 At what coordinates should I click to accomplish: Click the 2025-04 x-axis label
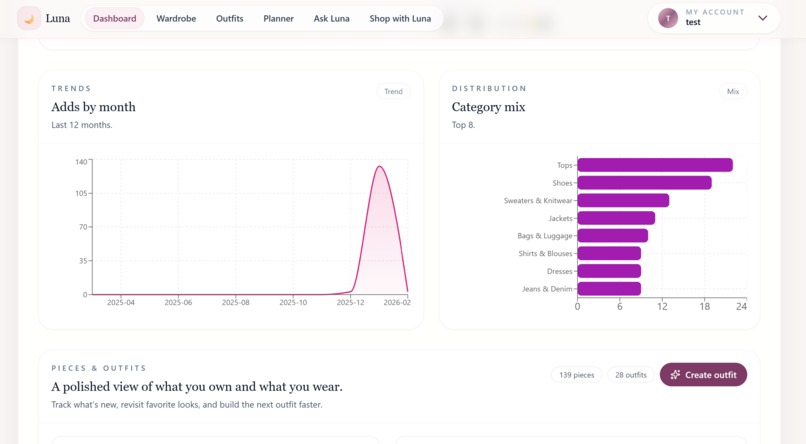coord(121,303)
